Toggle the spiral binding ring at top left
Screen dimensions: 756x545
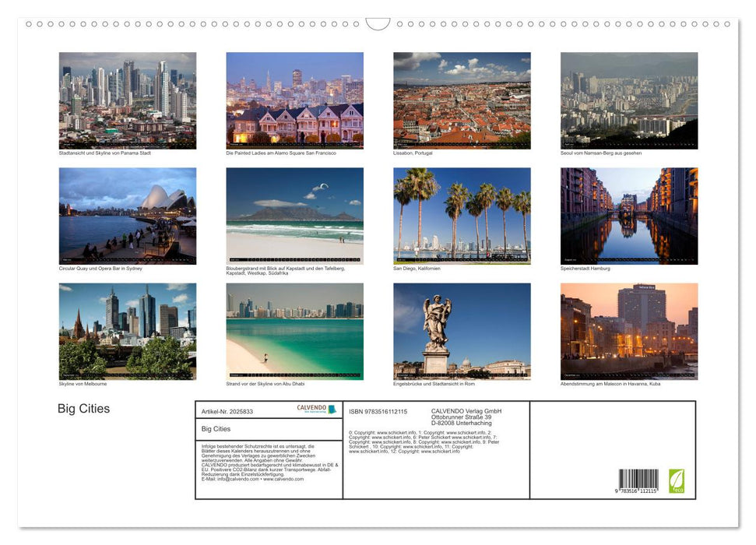[x=30, y=24]
